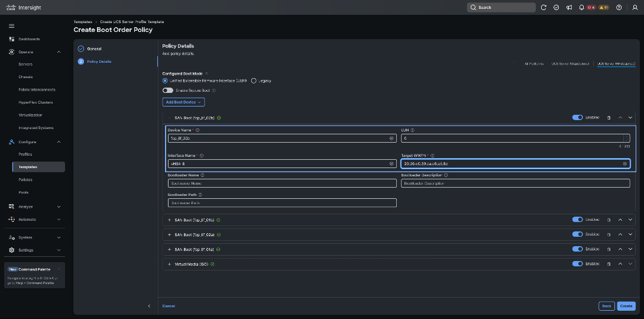Click the info icon next to Device Name
This screenshot has width=644, height=319.
pos(198,130)
